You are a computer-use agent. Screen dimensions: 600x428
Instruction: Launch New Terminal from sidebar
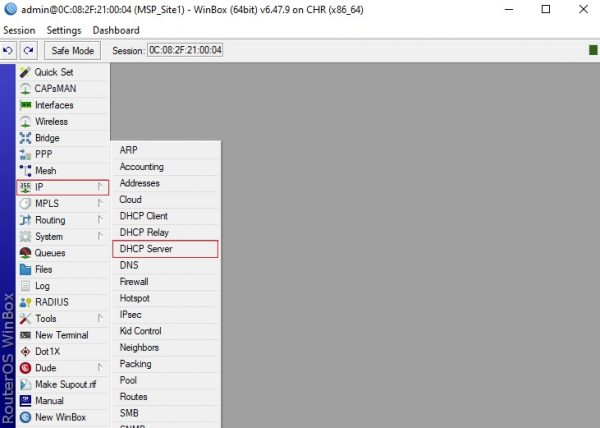coord(61,335)
